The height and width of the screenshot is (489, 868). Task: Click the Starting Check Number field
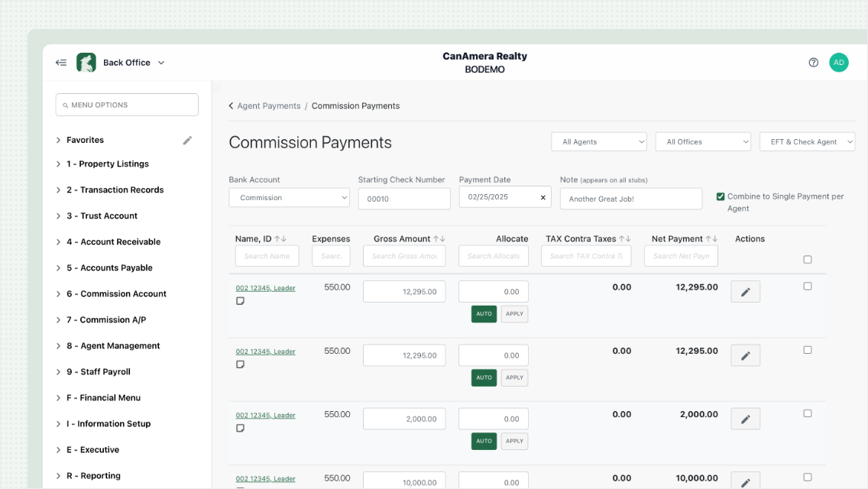(404, 199)
